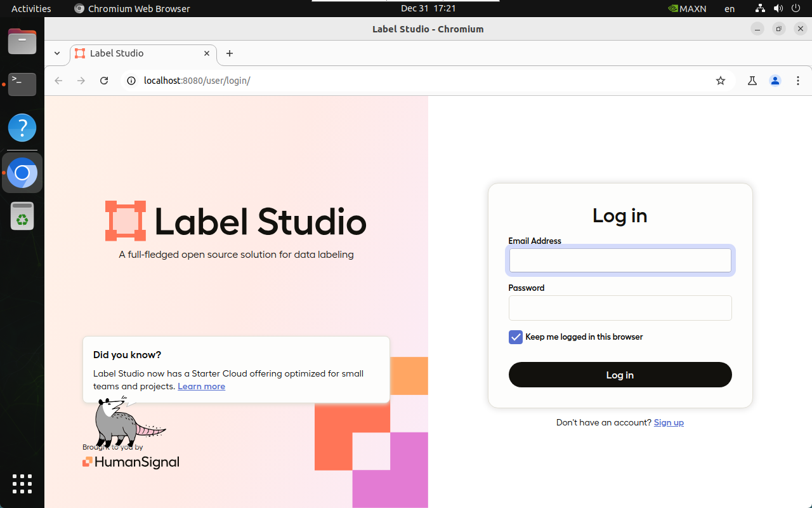This screenshot has width=812, height=508.
Task: Open the power menu icon
Action: pos(796,9)
